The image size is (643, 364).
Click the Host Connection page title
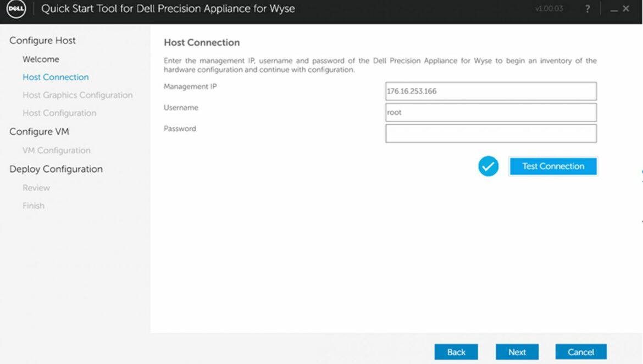pyautogui.click(x=202, y=43)
